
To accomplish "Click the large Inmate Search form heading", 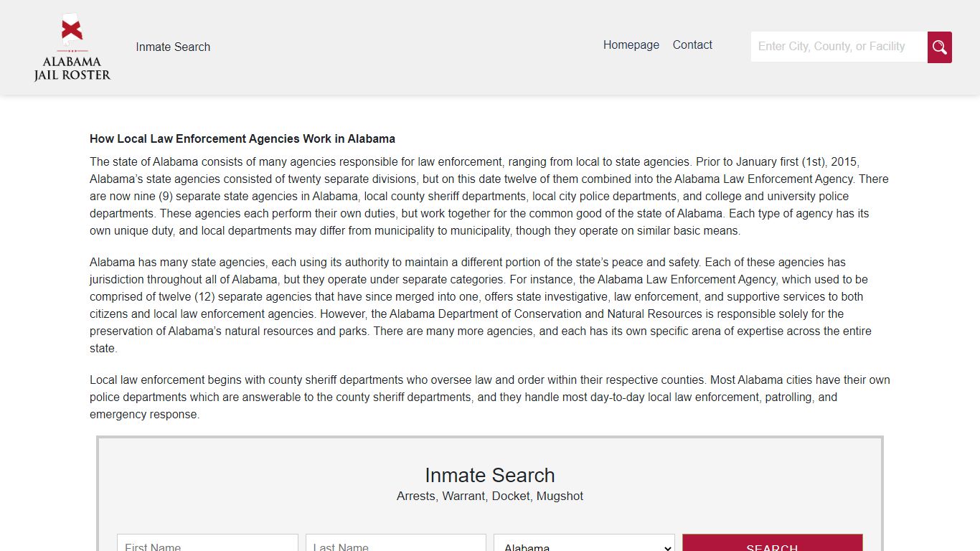I will tap(490, 475).
